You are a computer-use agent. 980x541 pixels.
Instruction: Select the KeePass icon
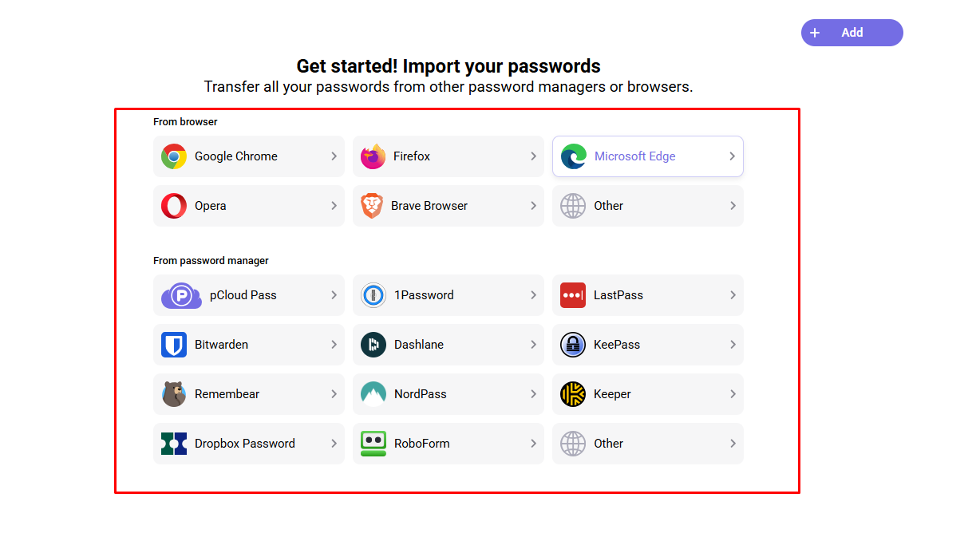click(x=573, y=345)
